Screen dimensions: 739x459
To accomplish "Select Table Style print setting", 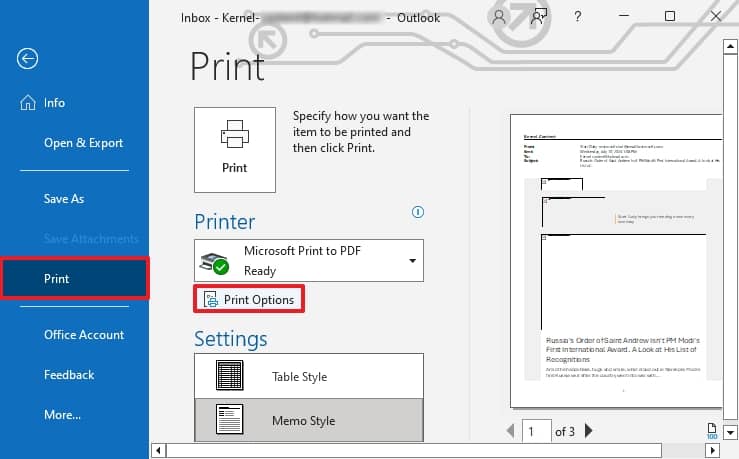I will pos(309,376).
